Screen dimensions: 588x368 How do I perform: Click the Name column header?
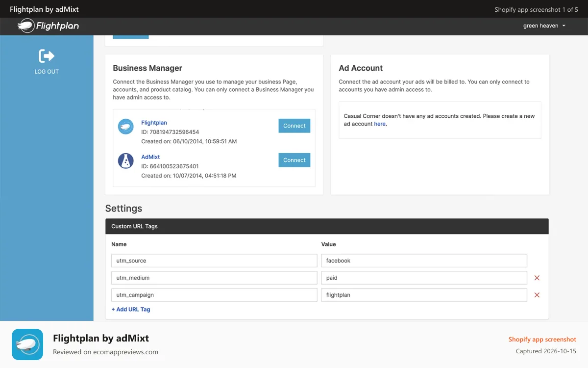point(119,244)
